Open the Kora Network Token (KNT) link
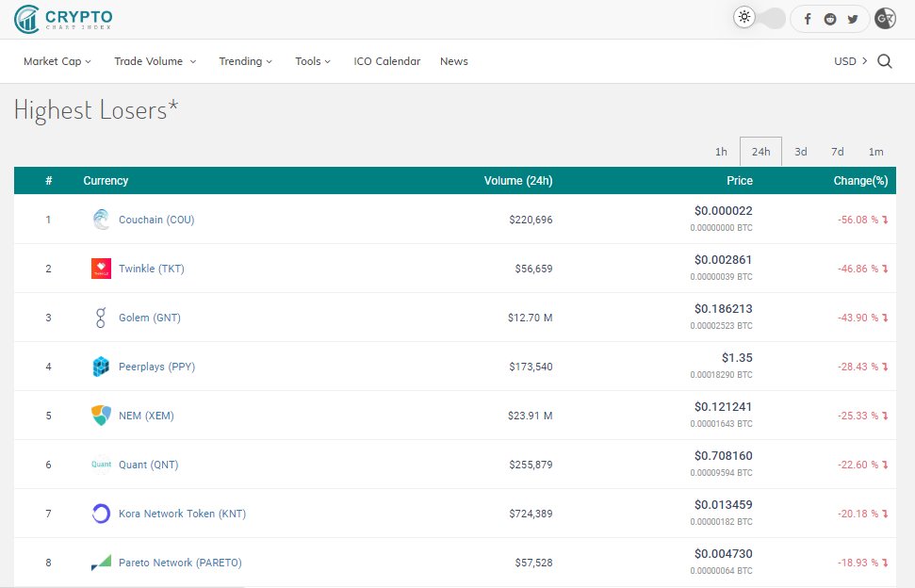This screenshot has height=588, width=915. click(182, 514)
